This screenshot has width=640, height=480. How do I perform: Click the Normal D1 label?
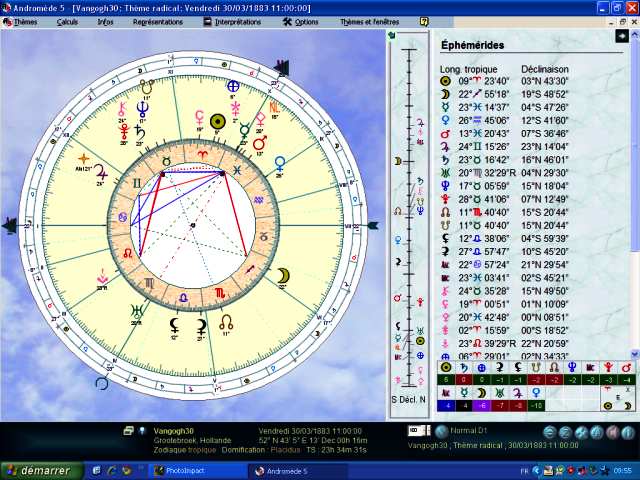tap(469, 430)
